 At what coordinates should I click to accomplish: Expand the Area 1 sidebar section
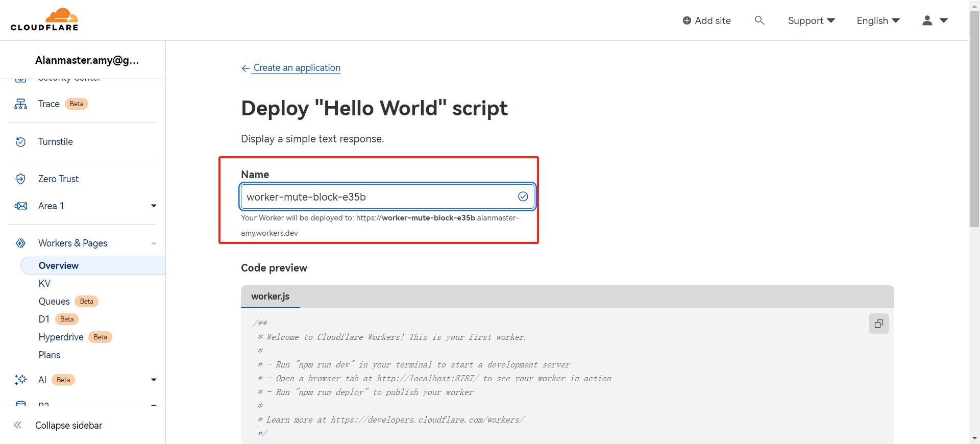point(154,206)
